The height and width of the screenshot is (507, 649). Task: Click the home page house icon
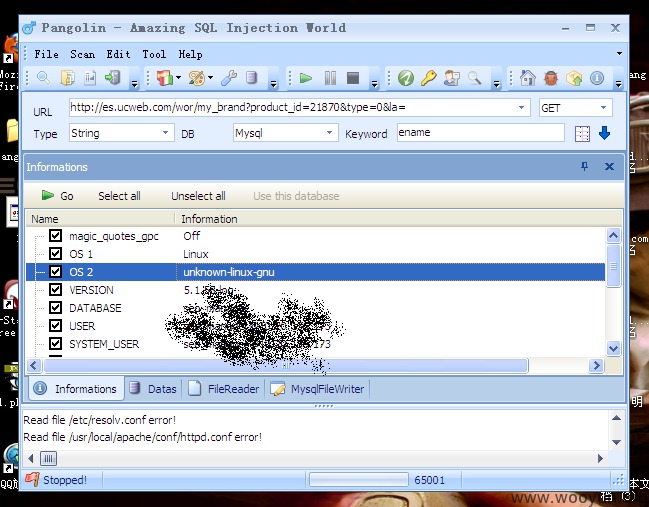click(528, 78)
